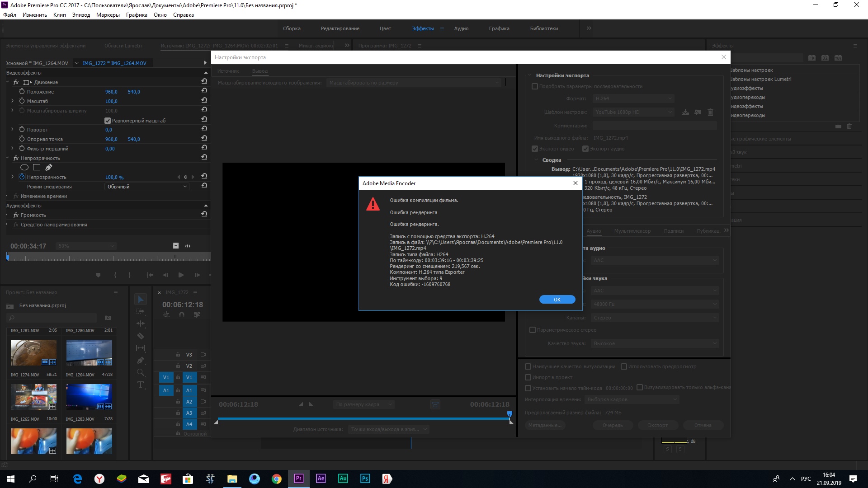
Task: Open Режим смешивания Обычный dropdown
Action: pyautogui.click(x=147, y=187)
